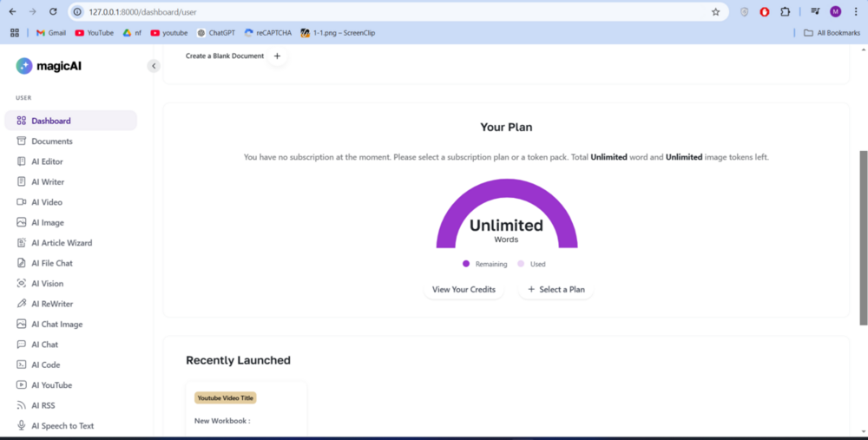The width and height of the screenshot is (868, 440).
Task: Open the All Bookmarks folder
Action: tap(832, 33)
